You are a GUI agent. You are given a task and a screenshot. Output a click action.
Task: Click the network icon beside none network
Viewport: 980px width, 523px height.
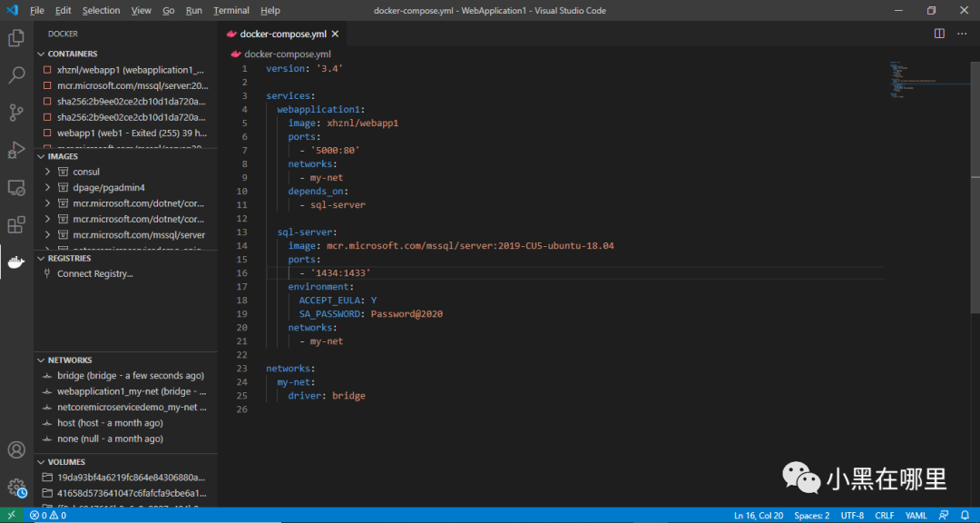[47, 439]
